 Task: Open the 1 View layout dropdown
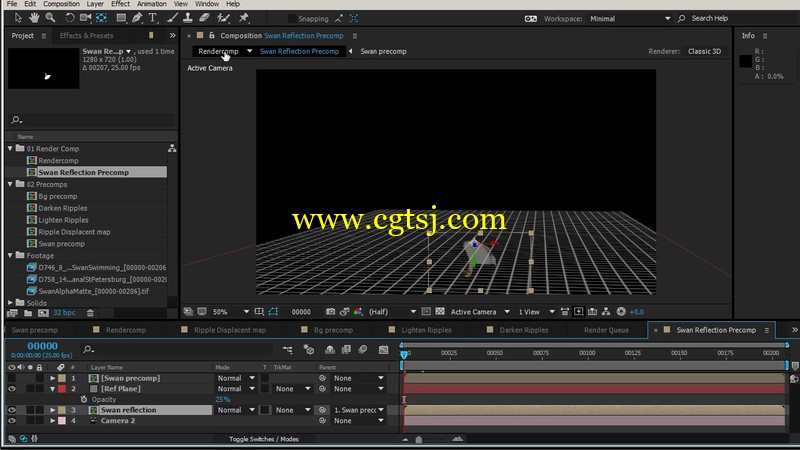coord(536,311)
